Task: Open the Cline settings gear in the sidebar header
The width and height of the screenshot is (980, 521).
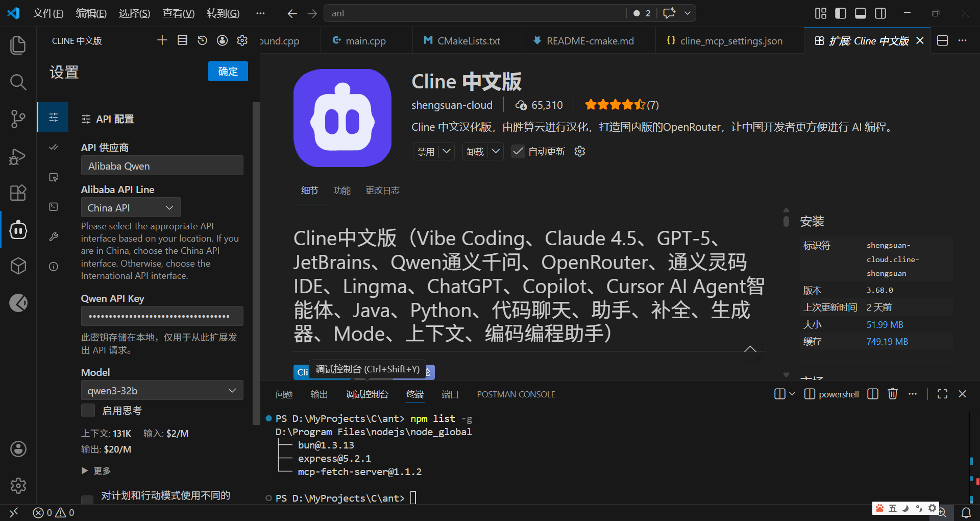Action: coord(242,40)
